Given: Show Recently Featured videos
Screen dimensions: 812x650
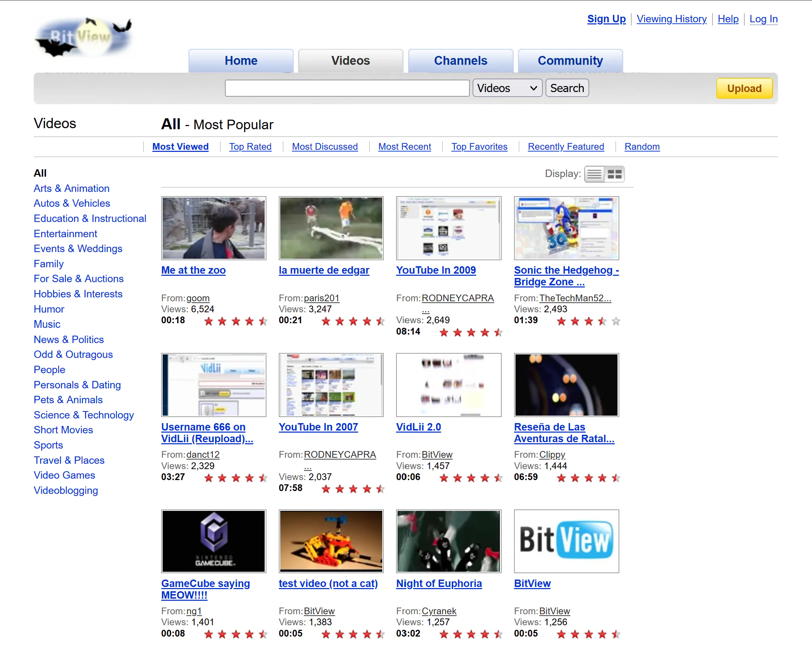Looking at the screenshot, I should click(566, 147).
